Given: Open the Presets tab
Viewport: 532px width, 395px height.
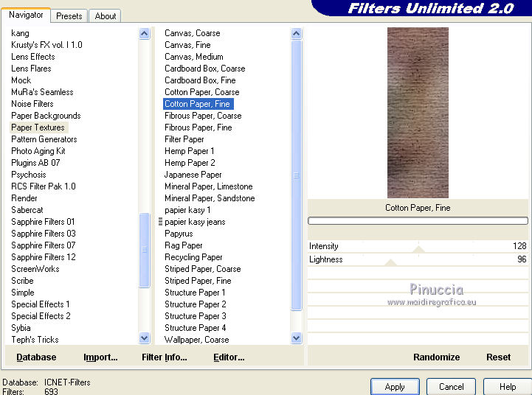Looking at the screenshot, I should point(69,16).
